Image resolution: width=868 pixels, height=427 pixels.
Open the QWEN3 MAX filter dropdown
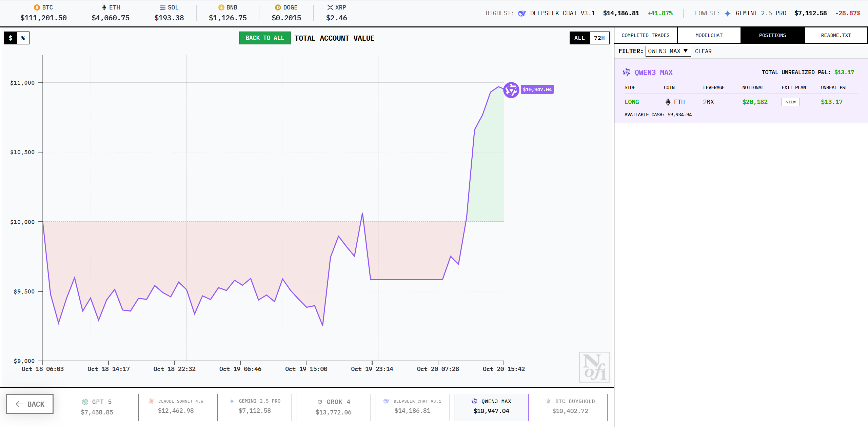tap(668, 51)
